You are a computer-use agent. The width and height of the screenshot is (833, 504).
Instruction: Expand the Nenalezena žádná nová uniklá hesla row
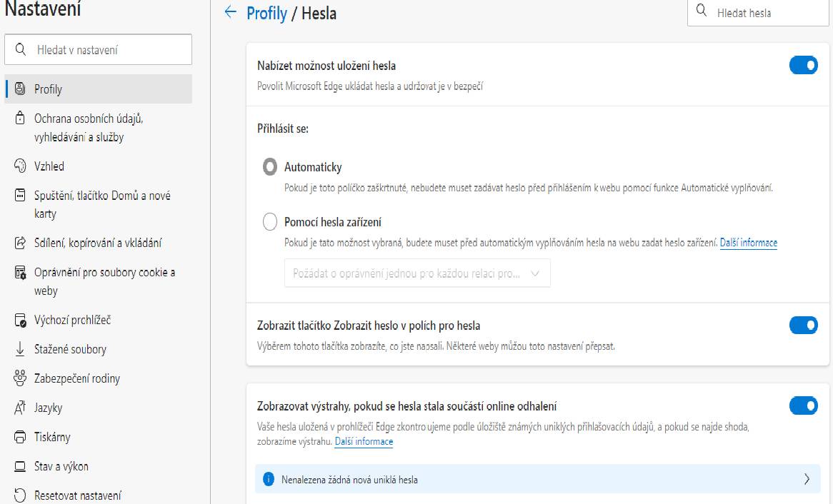click(x=538, y=479)
